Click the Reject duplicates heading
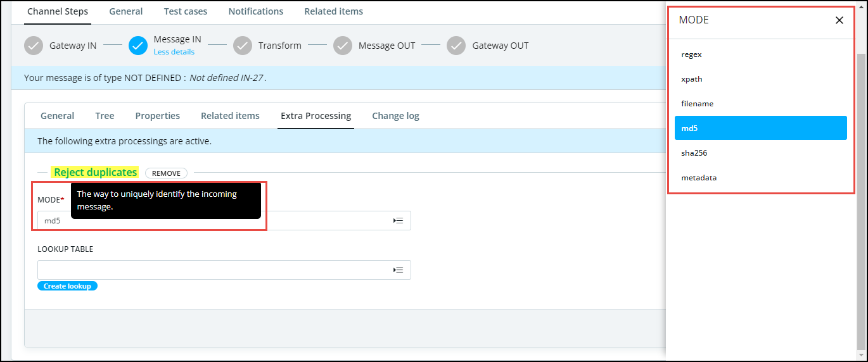 point(95,172)
